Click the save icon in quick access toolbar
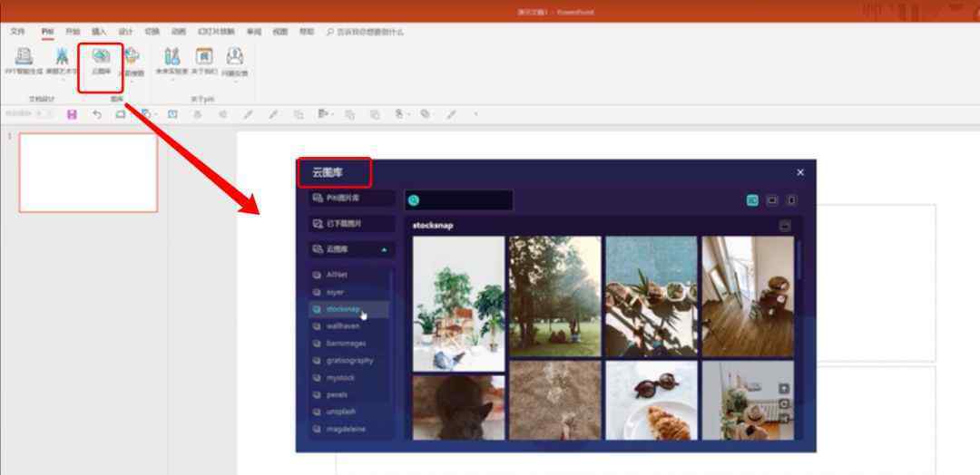Viewport: 980px width, 475px height. pyautogui.click(x=72, y=114)
